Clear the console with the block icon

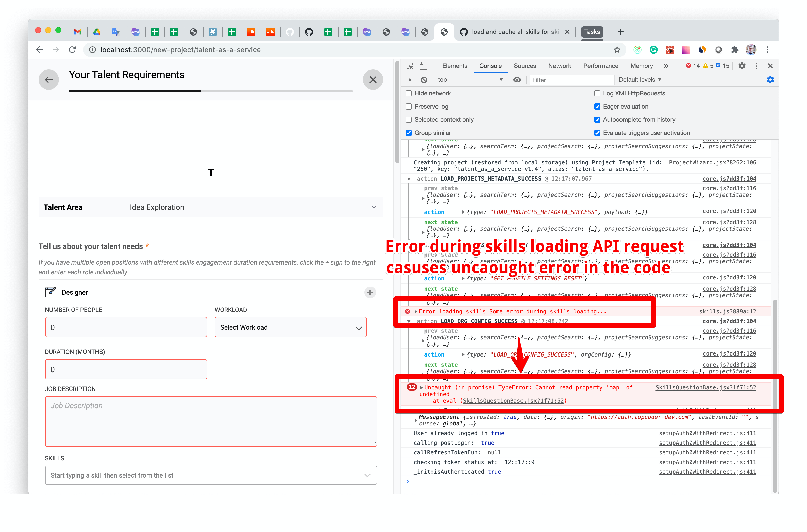[x=424, y=80]
